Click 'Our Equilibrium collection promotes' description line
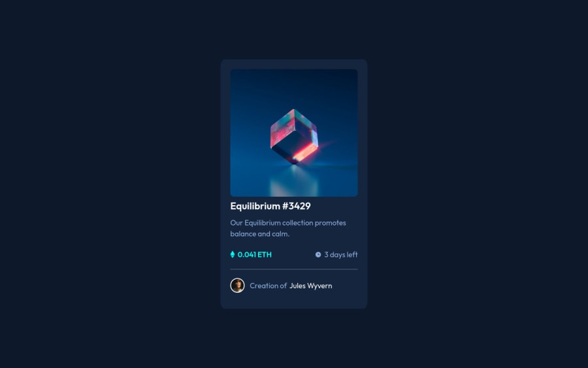Screen dimensions: 588x368 (288, 223)
